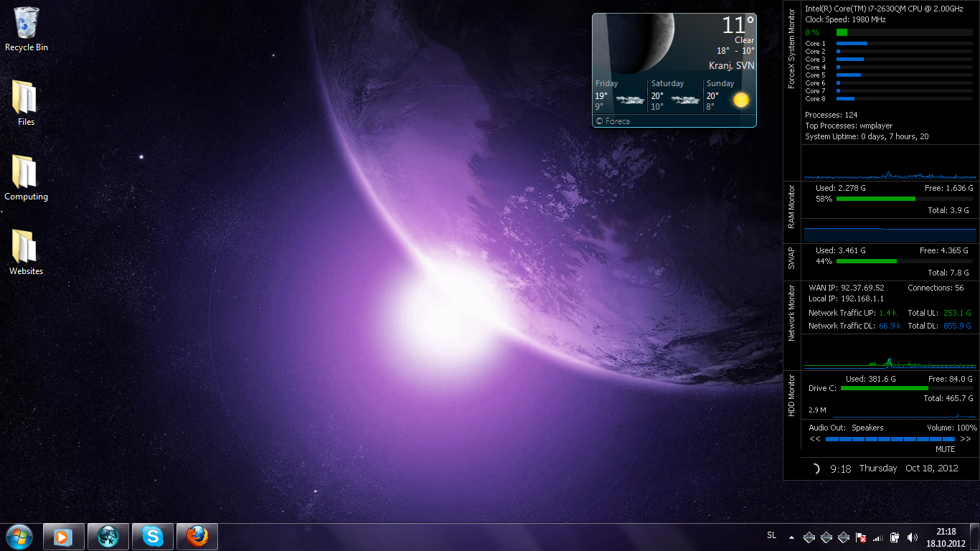This screenshot has width=980, height=551.
Task: Click the network traffic history graph
Action: pos(890,352)
